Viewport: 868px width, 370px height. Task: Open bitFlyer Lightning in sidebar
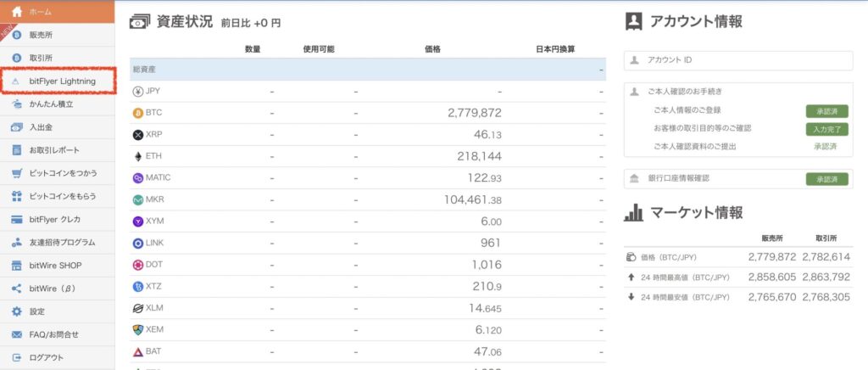tap(58, 81)
